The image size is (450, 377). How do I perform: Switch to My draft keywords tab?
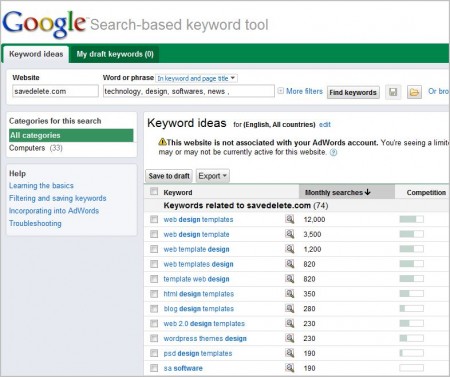(x=115, y=54)
